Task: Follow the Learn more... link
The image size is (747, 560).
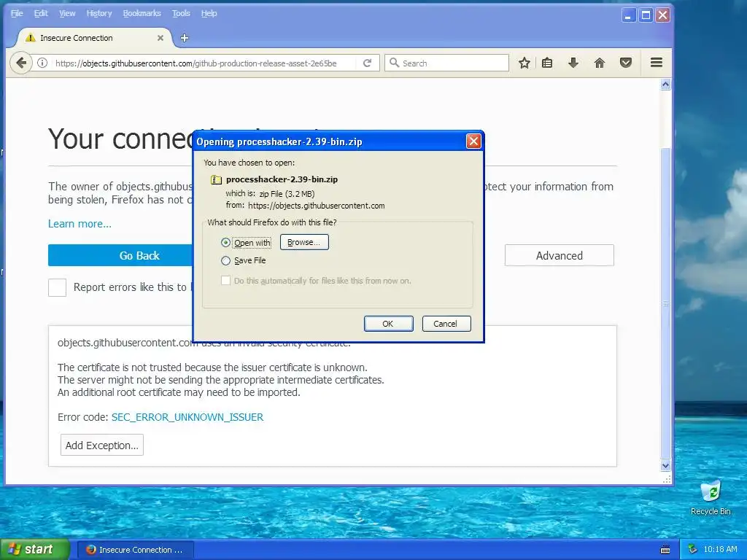Action: click(x=80, y=224)
